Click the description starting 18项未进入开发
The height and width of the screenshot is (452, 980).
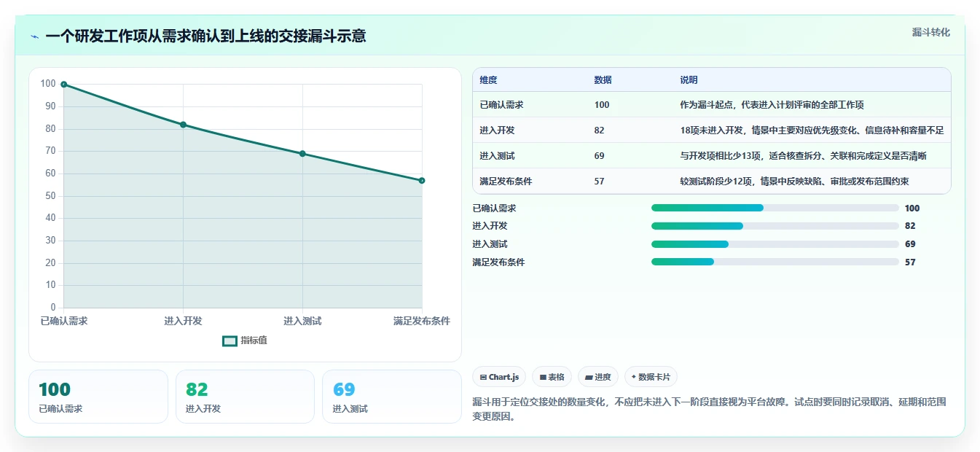tap(812, 130)
